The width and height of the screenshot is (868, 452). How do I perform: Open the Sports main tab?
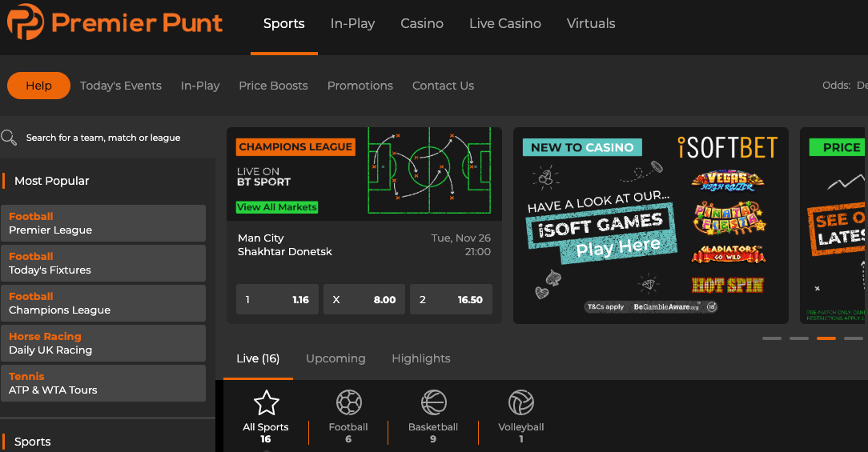pyautogui.click(x=284, y=24)
